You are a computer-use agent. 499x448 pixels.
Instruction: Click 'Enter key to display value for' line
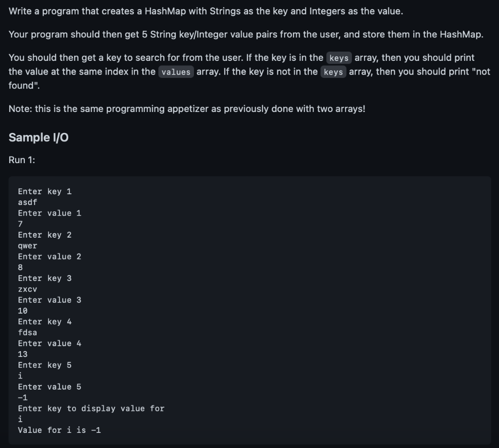click(x=91, y=408)
